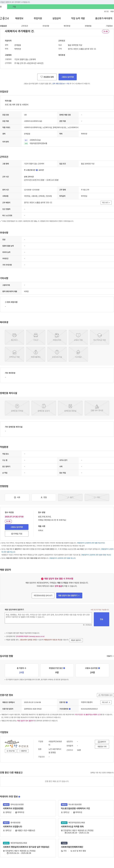Click the 건물 내부 경사로 facility icon

coord(97,408)
